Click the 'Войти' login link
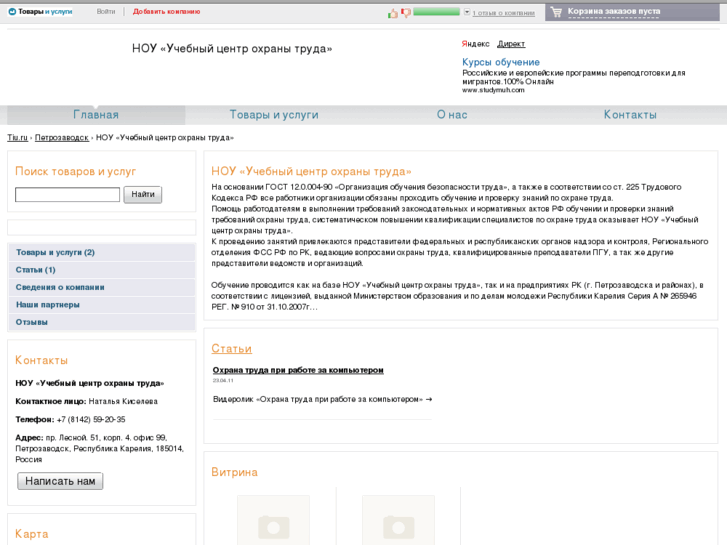The image size is (727, 545). tap(106, 12)
